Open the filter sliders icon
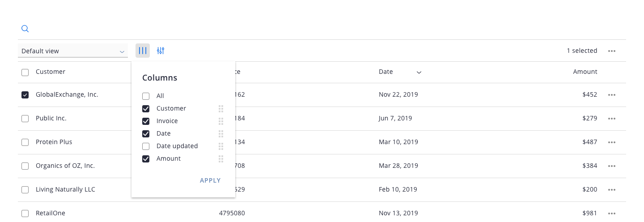644x222 pixels. (x=161, y=51)
